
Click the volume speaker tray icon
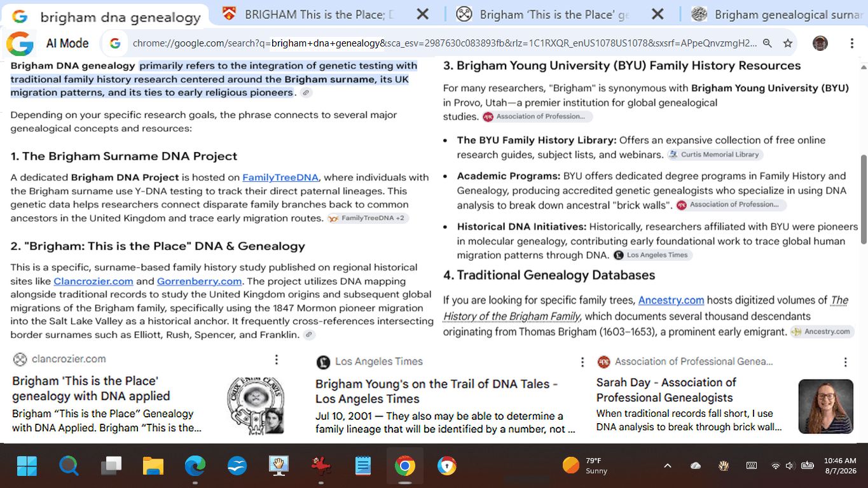tap(790, 466)
